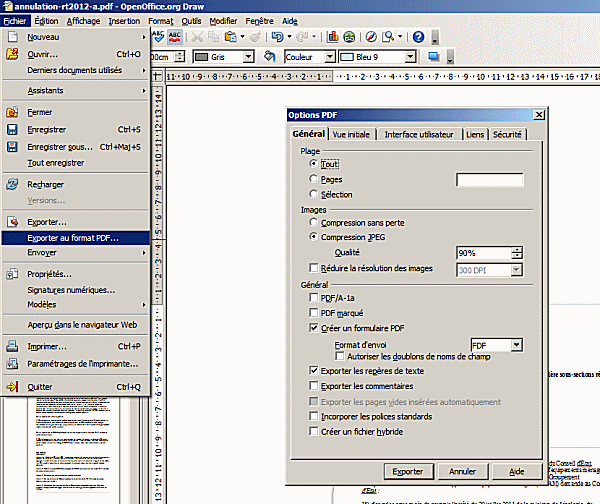Click the Paste clipboard icon
The height and width of the screenshot is (504, 600).
[x=230, y=37]
